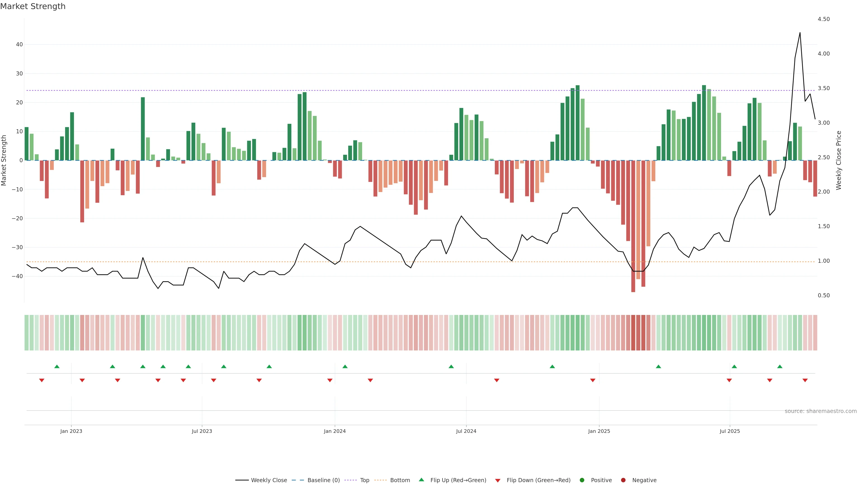Click the Market Strength y-axis title
The height and width of the screenshot is (488, 868).
(4, 160)
